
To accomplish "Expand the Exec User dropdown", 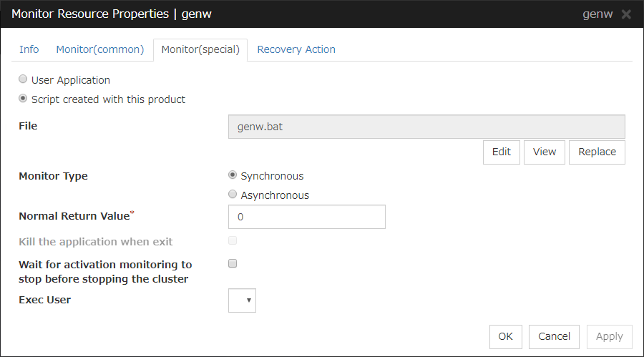I will (242, 300).
